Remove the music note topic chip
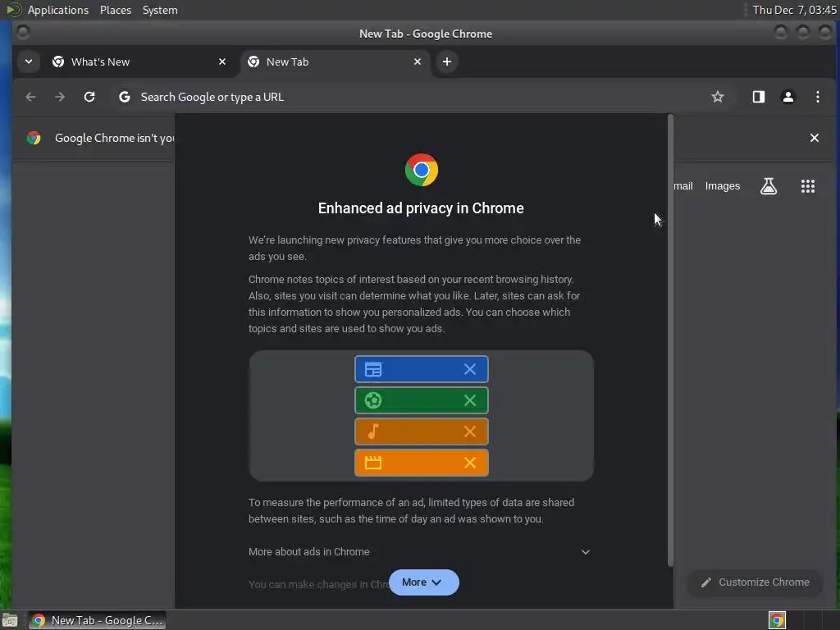The width and height of the screenshot is (840, 630). click(470, 431)
